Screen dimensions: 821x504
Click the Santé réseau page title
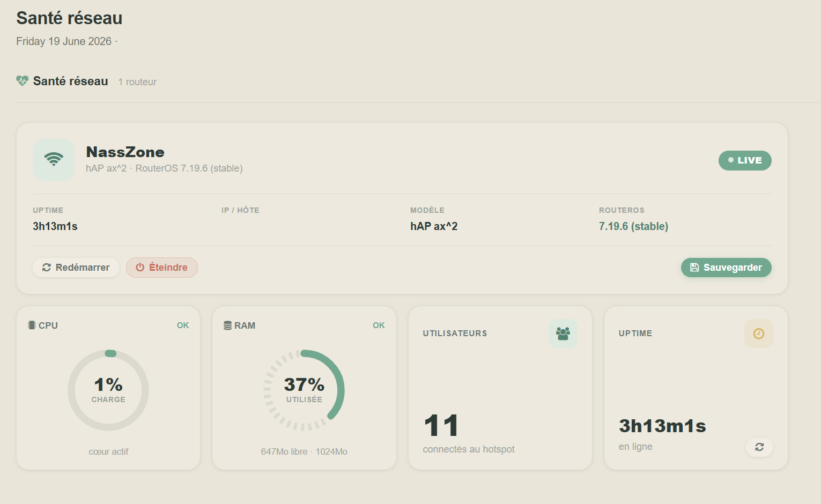click(69, 18)
